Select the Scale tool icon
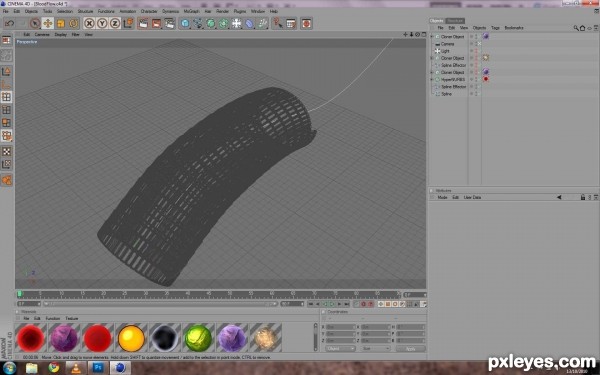The image size is (600, 375). pyautogui.click(x=61, y=24)
